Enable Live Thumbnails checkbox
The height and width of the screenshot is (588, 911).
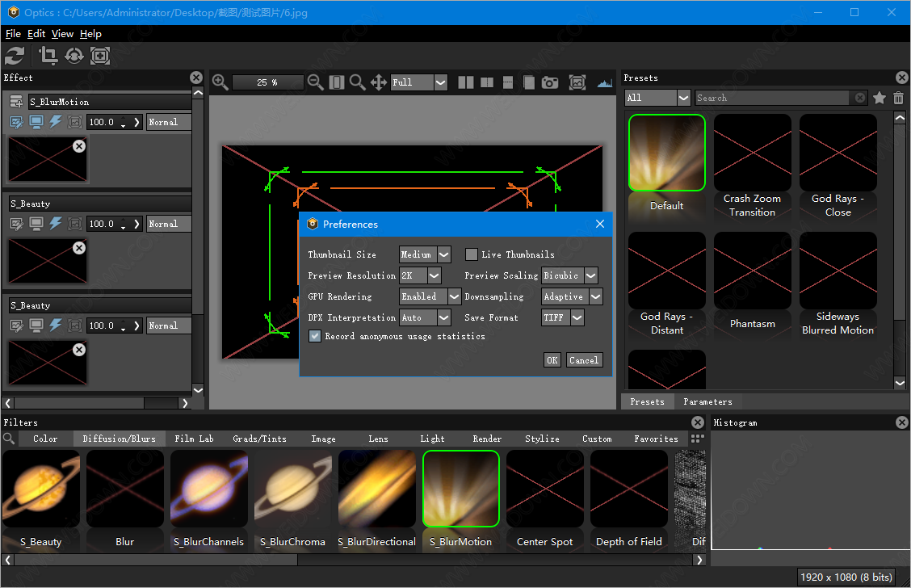pos(471,254)
